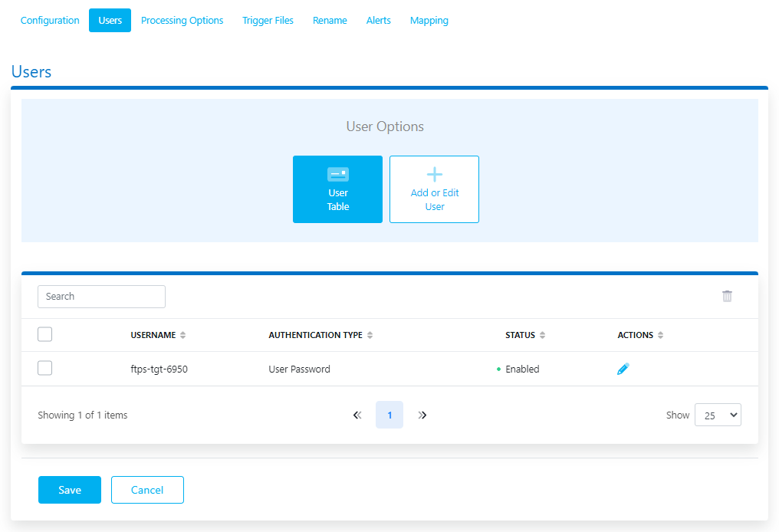779x532 pixels.
Task: Check the checkbox for ftps-tgt-6950 row
Action: pyautogui.click(x=44, y=368)
